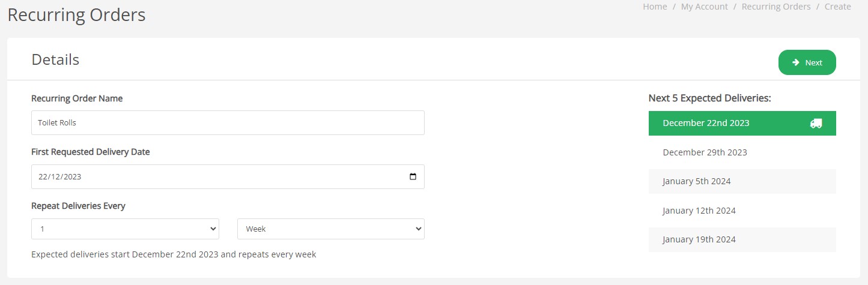
Task: Click the Details section heading
Action: pyautogui.click(x=55, y=59)
